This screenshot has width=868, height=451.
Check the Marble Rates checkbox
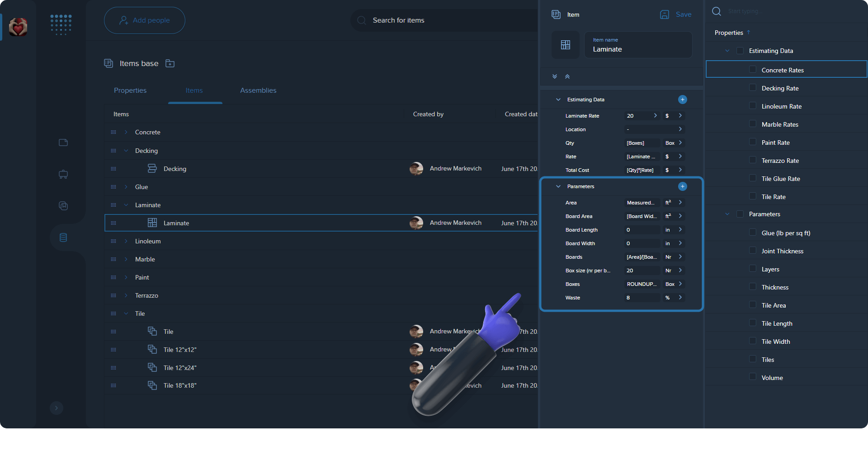pos(753,123)
